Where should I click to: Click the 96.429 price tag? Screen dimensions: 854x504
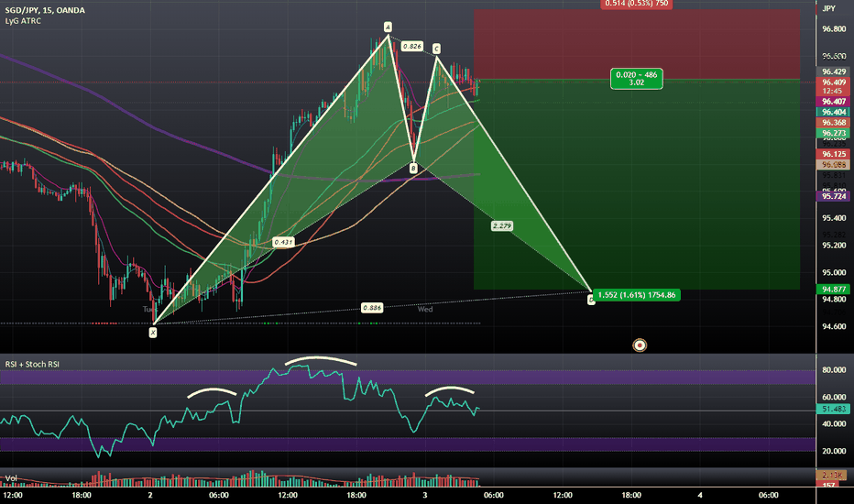click(834, 71)
